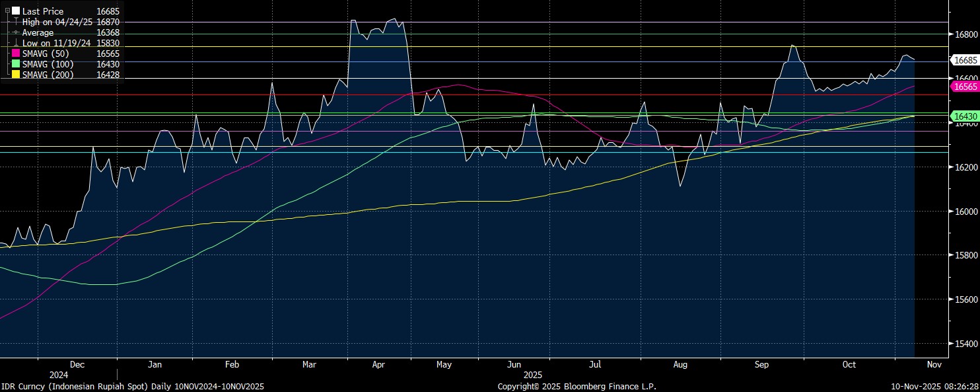Click the IDR Curncy chart title text

pos(132,386)
